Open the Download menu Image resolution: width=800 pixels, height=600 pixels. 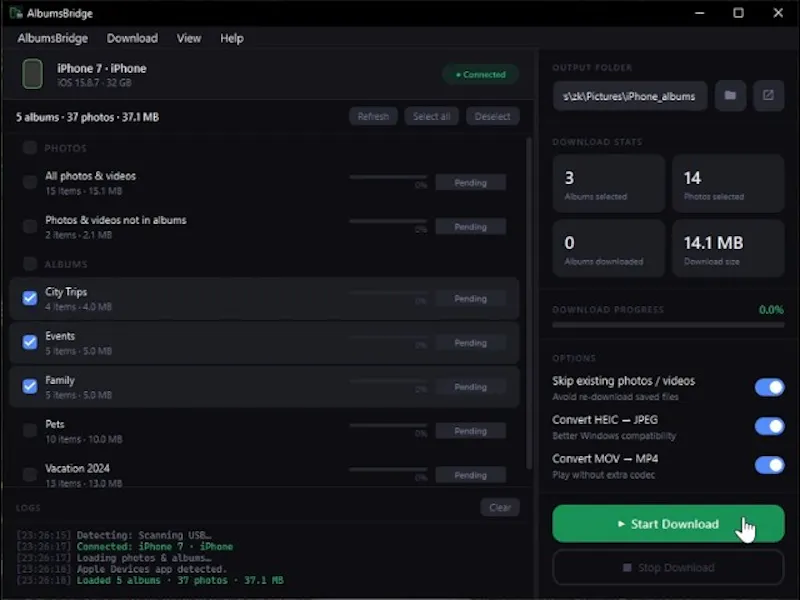[132, 38]
